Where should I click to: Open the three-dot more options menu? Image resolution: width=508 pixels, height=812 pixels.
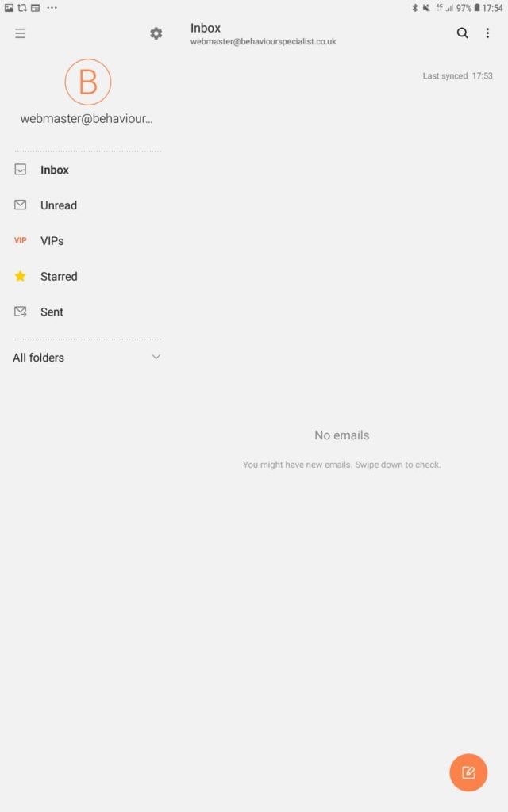[x=487, y=33]
